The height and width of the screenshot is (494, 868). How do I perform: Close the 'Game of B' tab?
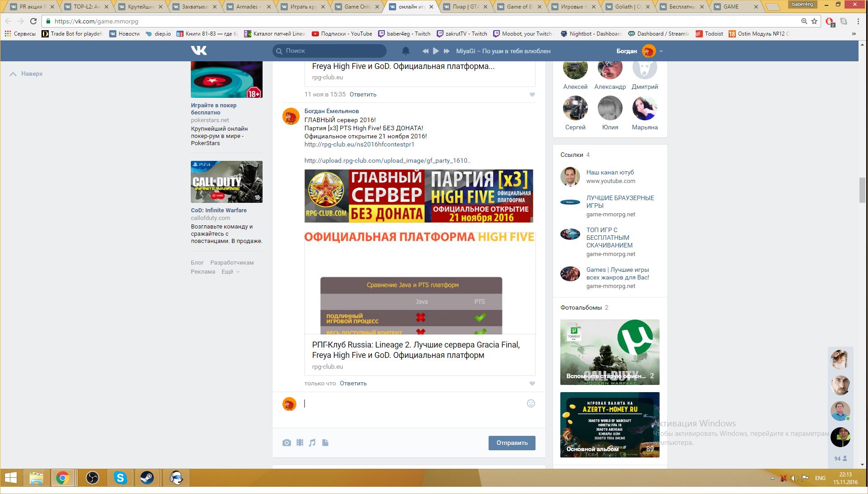click(x=540, y=7)
